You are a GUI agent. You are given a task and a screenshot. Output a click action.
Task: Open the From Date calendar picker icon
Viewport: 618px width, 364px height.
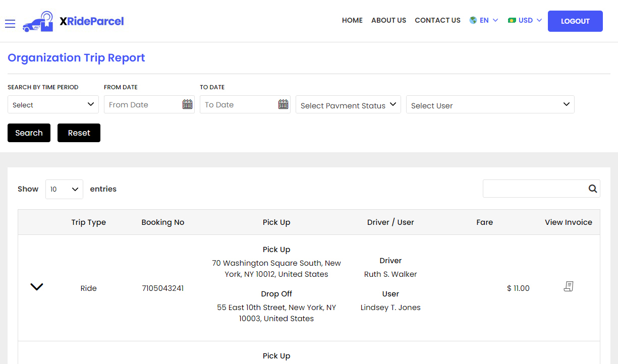187,104
